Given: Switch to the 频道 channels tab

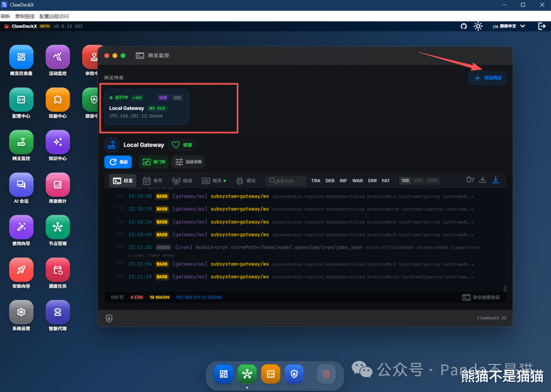Looking at the screenshot, I should pyautogui.click(x=182, y=181).
